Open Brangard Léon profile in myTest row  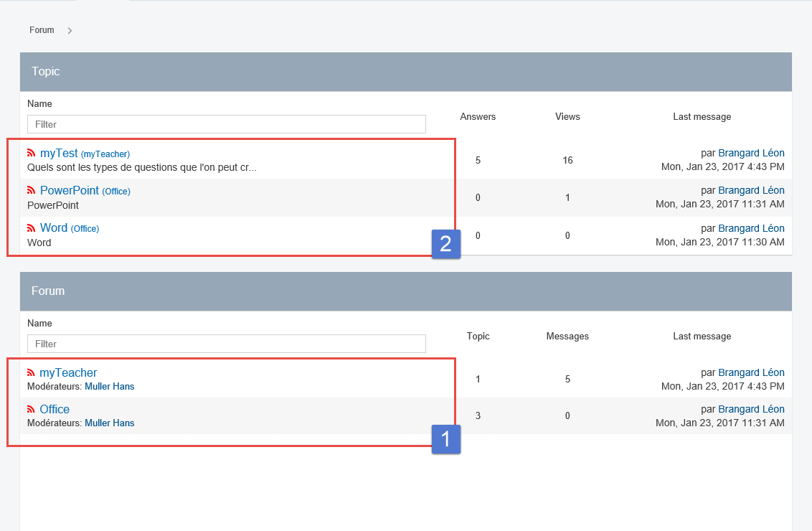pyautogui.click(x=751, y=153)
